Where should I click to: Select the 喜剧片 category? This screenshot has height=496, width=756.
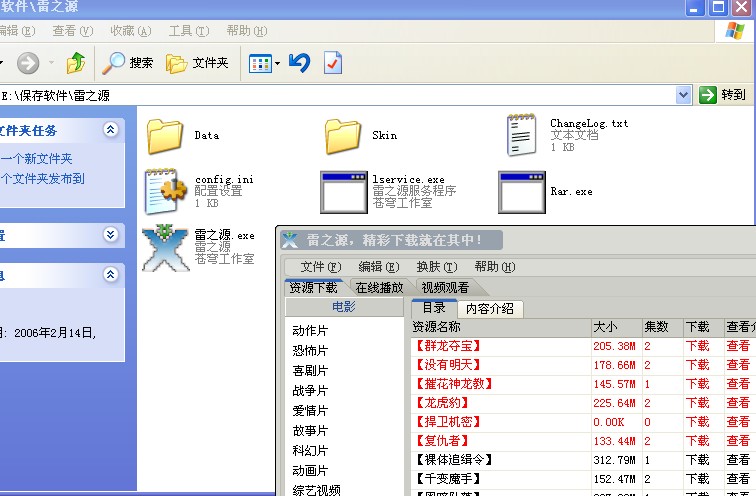pos(310,371)
